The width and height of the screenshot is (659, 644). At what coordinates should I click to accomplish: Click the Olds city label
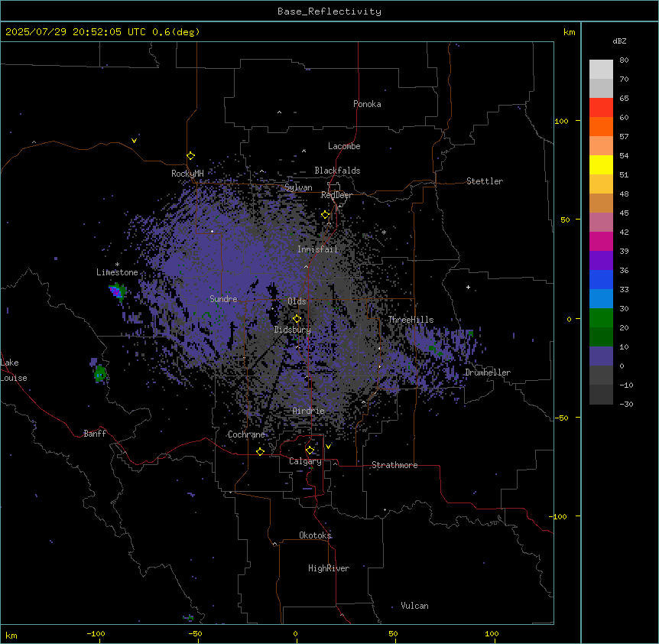pos(297,301)
